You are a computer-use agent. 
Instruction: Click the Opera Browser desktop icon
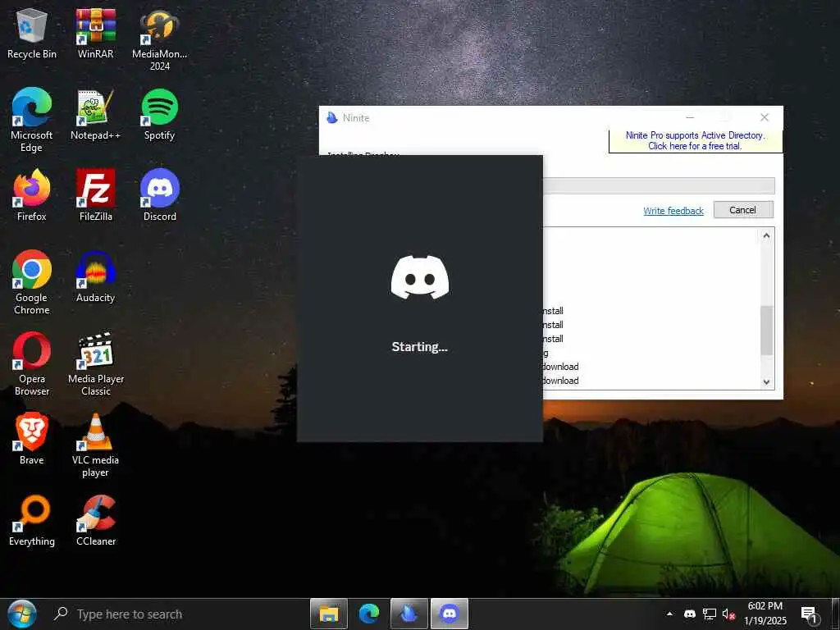click(x=32, y=364)
